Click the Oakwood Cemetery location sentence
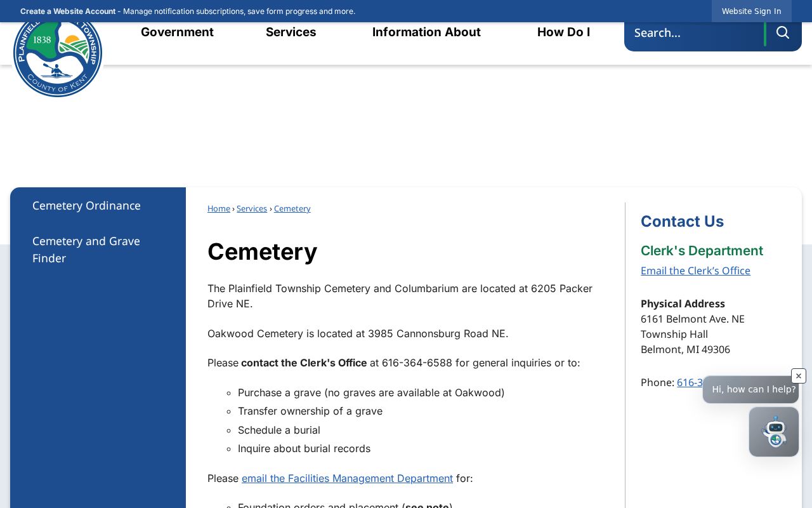812x508 pixels. click(x=358, y=333)
